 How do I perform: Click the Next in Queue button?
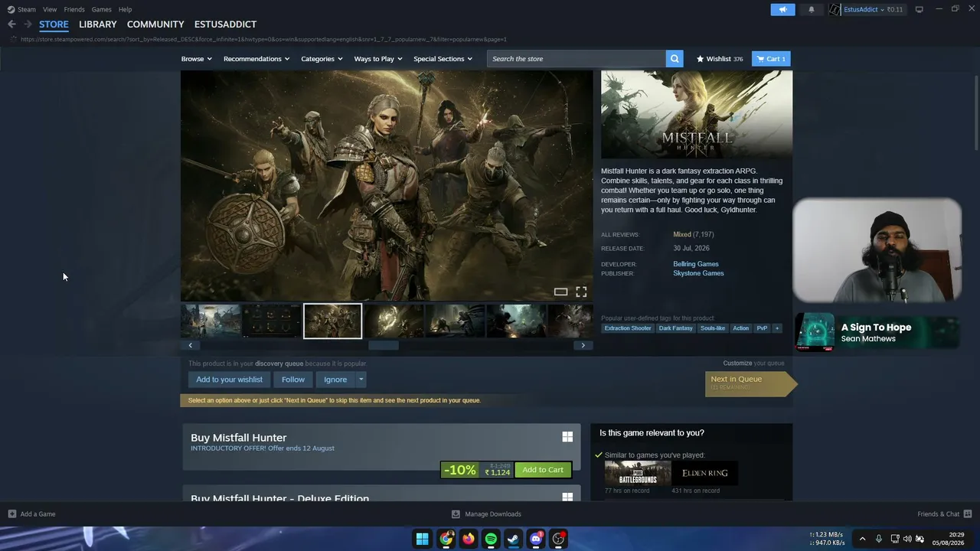pyautogui.click(x=750, y=383)
